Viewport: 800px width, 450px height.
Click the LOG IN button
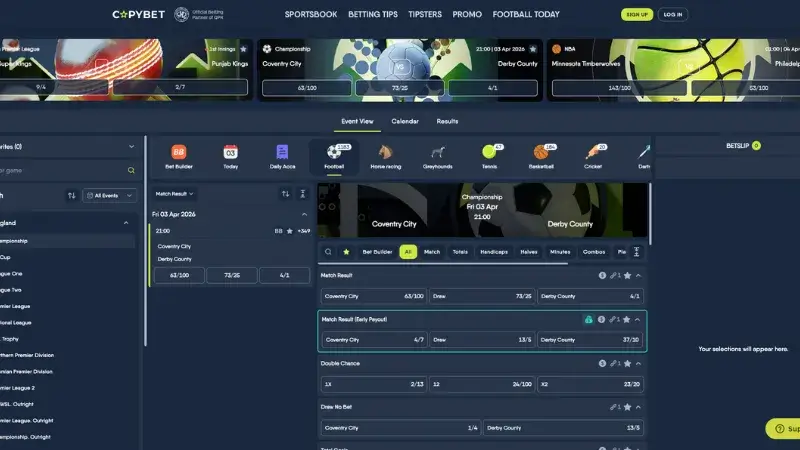(672, 15)
